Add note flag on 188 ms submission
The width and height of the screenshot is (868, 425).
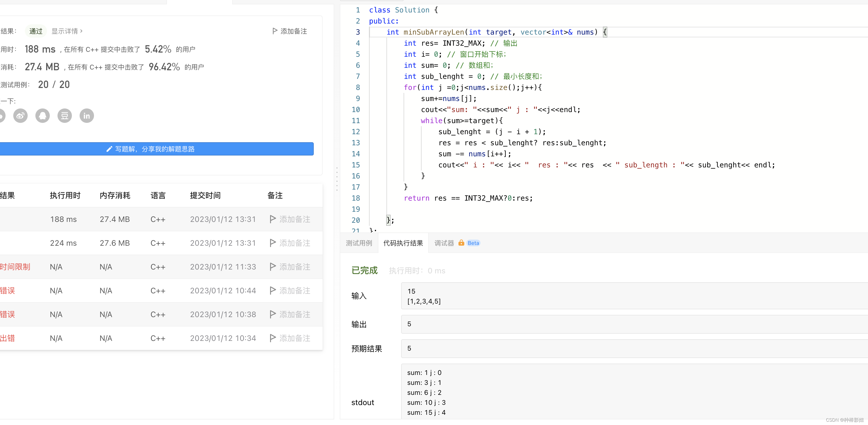(290, 219)
